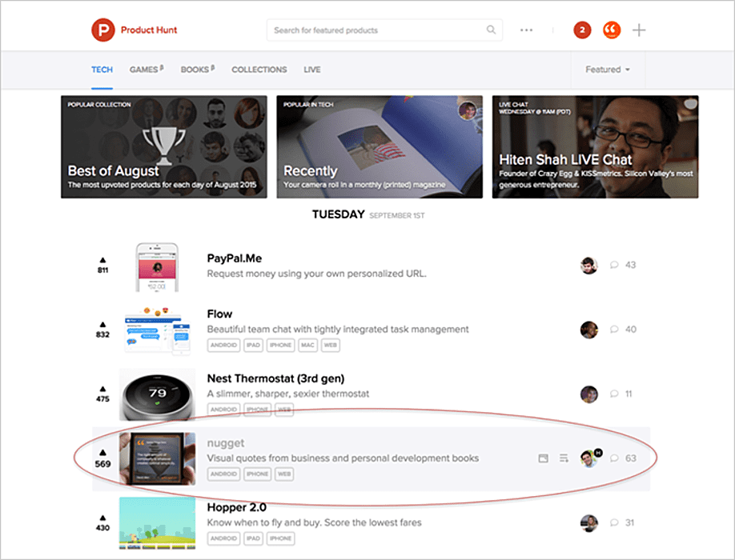Open the PayPal.Me phone thumbnail
Screen dimensions: 735x560
157,267
